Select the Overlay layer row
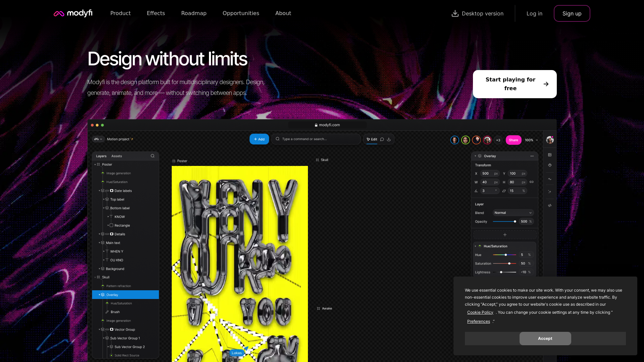Screen dimensions: 644x362 [x=125, y=295]
